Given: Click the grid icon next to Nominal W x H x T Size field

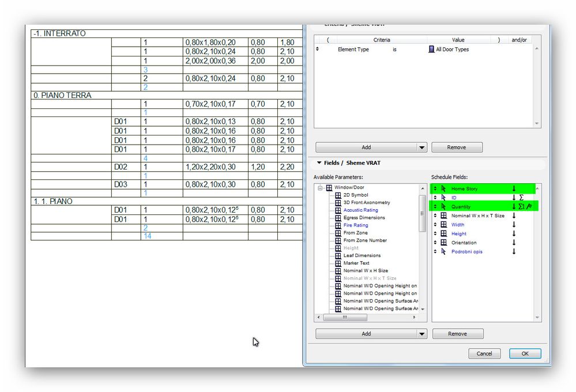Looking at the screenshot, I should pyautogui.click(x=443, y=216).
